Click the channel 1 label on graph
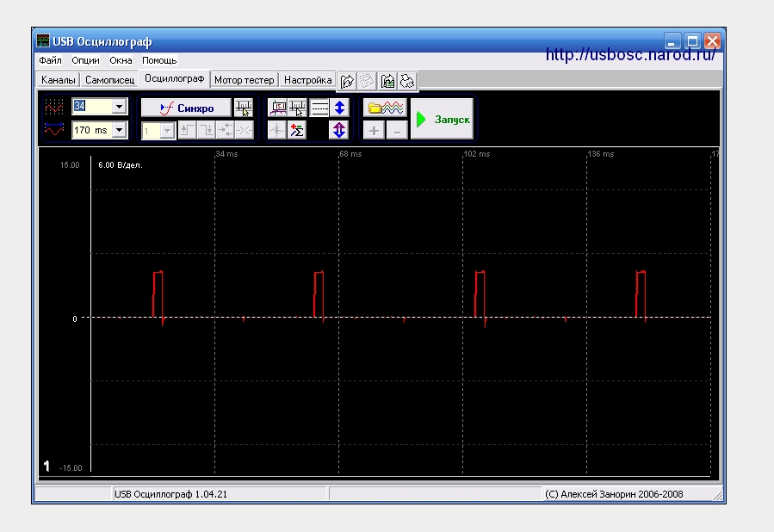774x532 pixels. click(x=46, y=466)
